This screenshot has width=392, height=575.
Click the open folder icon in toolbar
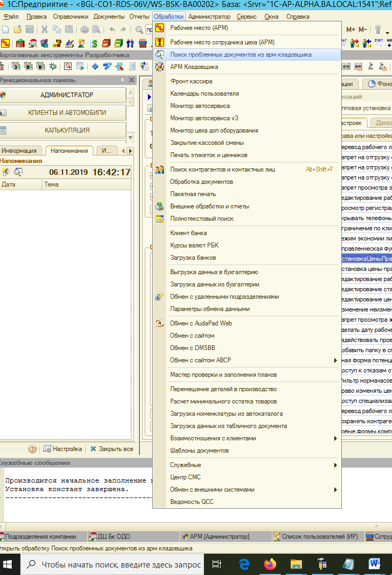pos(18,29)
